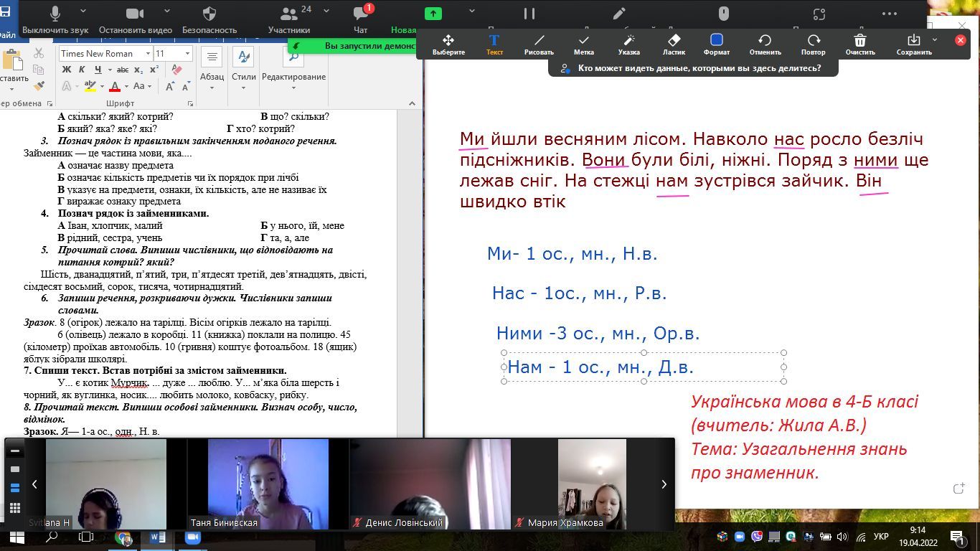Select the Text annotation tool

click(494, 44)
